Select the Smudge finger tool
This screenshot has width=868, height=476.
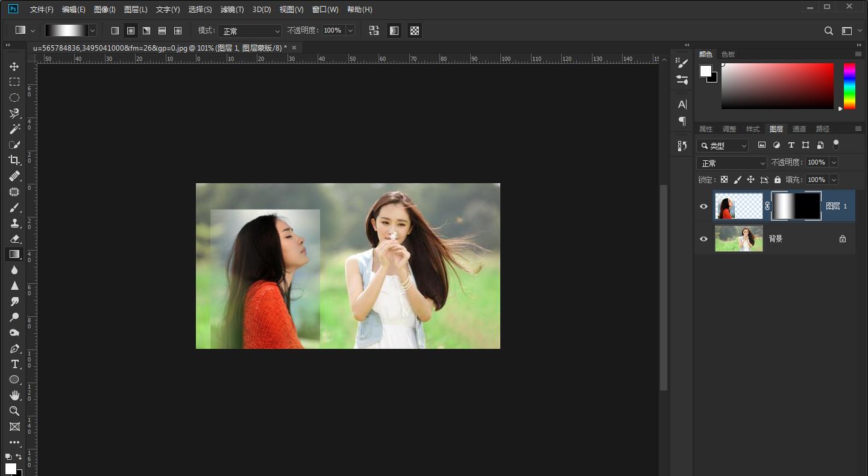tap(14, 301)
